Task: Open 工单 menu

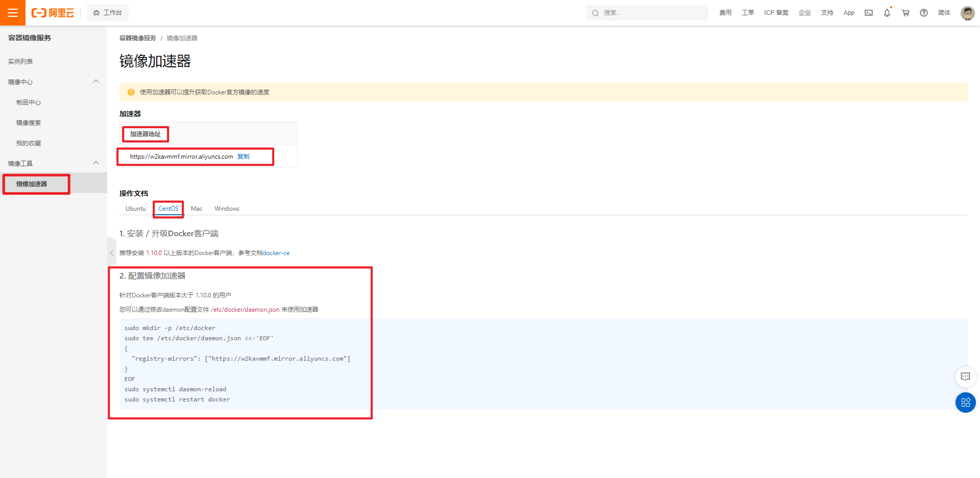Action: click(x=748, y=13)
